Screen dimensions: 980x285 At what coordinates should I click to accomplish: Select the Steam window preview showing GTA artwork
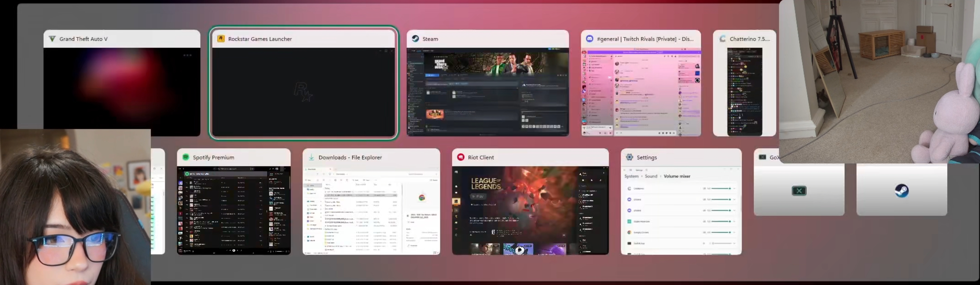point(488,92)
